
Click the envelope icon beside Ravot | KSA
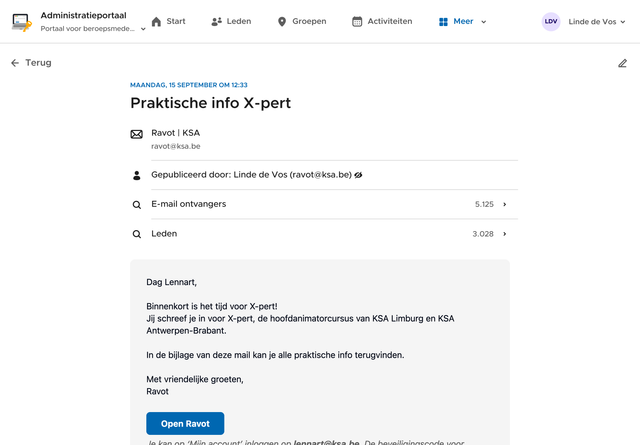click(x=137, y=134)
